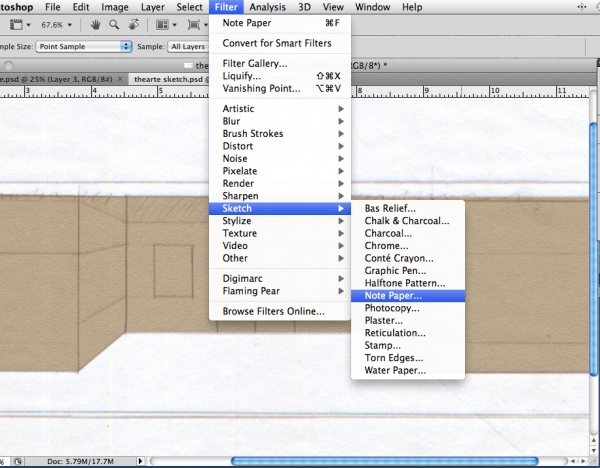This screenshot has height=468, width=600.
Task: Open the Liquify filter
Action: (x=280, y=76)
